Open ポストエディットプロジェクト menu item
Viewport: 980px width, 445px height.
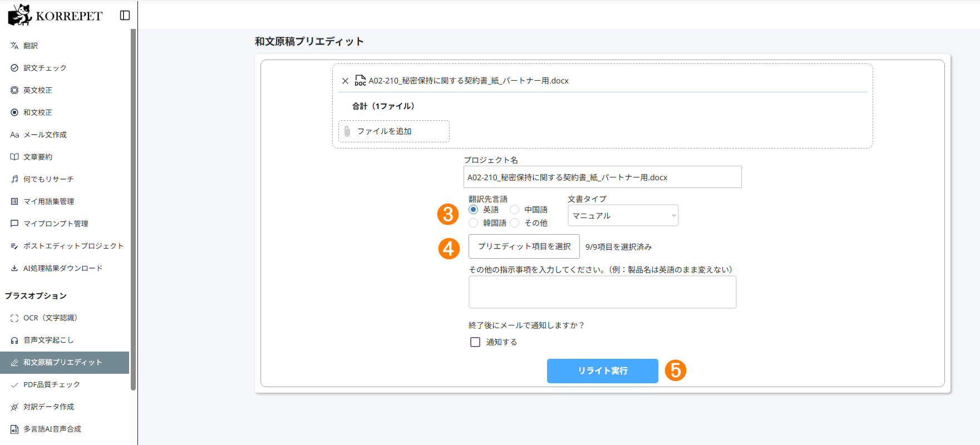[65, 246]
